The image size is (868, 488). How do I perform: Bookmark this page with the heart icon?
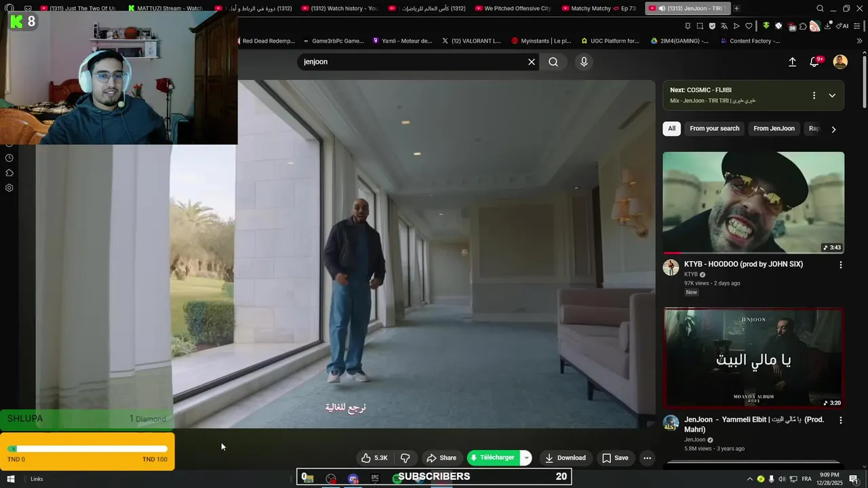pyautogui.click(x=749, y=26)
